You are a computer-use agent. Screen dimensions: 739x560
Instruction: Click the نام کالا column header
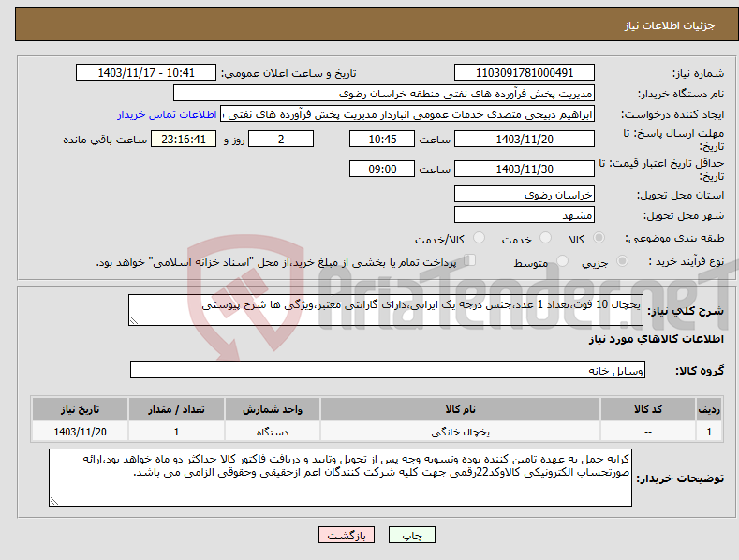coord(460,409)
